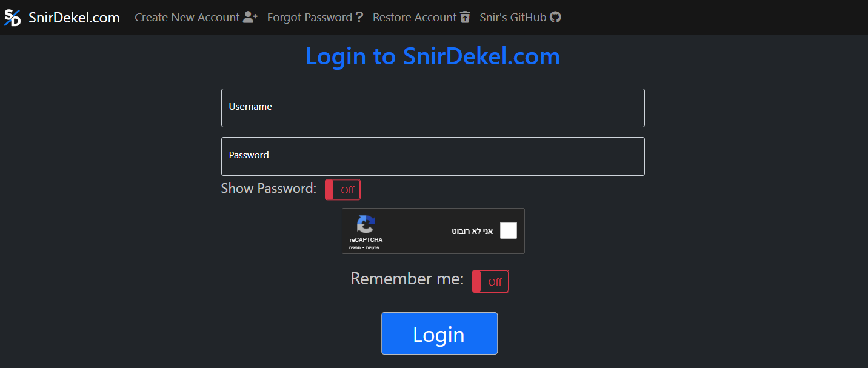Click the question mark icon next to Forgot Password
The width and height of the screenshot is (868, 368).
tap(359, 17)
